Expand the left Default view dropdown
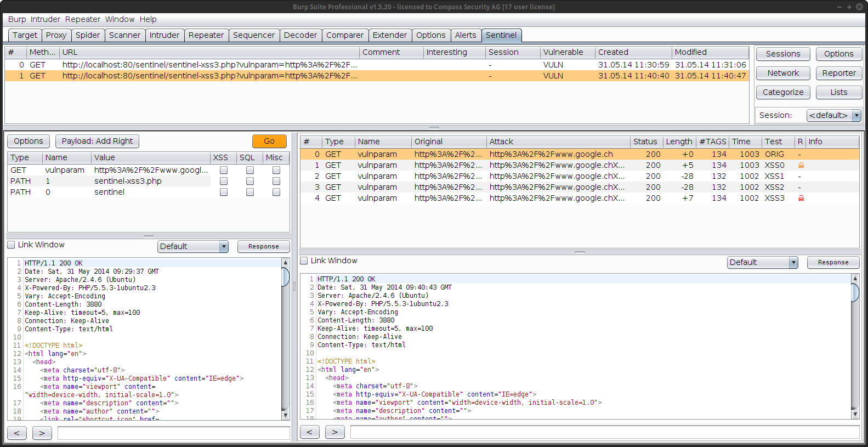 coord(224,246)
